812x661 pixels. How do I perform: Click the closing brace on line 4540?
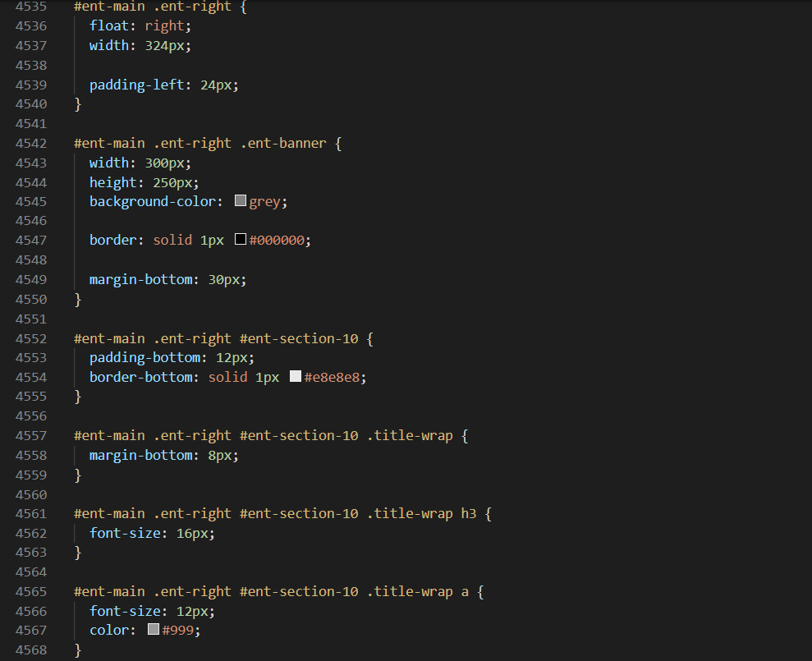tap(78, 104)
